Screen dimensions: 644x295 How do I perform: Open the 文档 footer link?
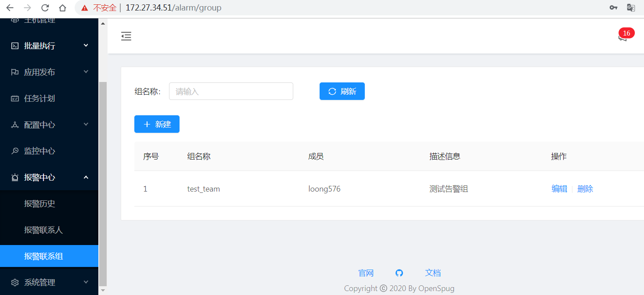click(433, 273)
